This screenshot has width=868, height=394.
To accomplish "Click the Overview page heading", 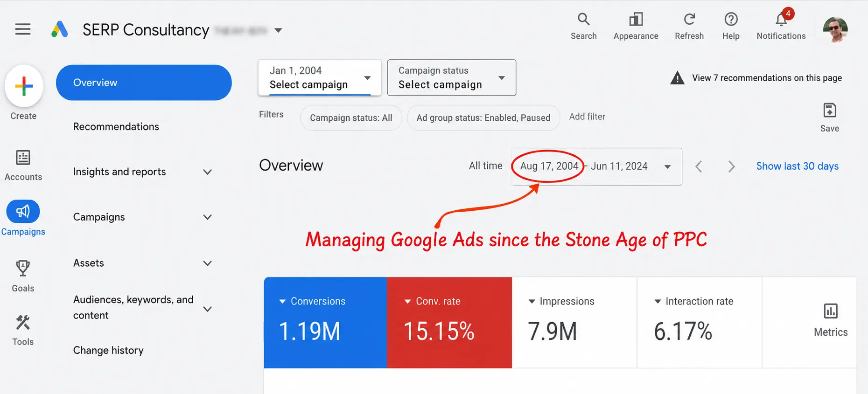I will point(291,165).
